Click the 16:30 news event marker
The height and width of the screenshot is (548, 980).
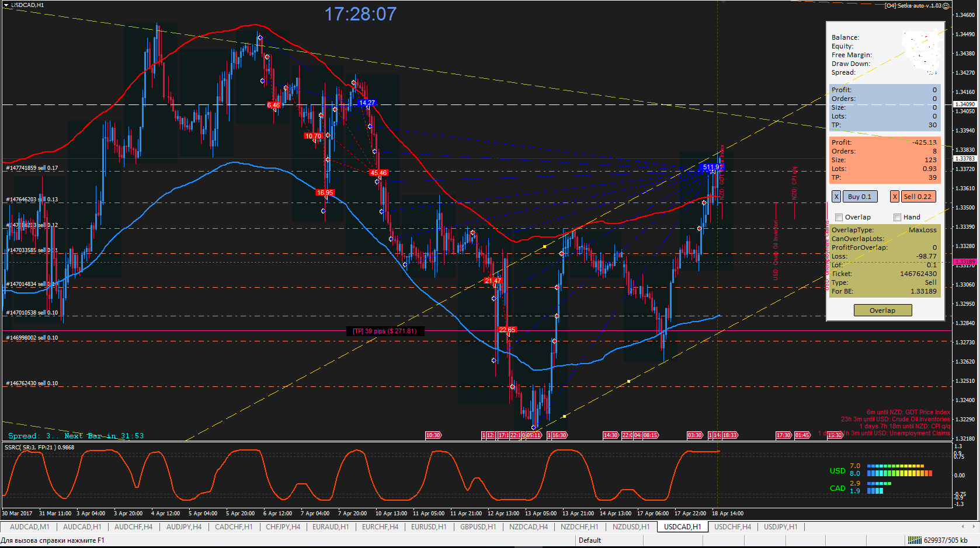[x=559, y=435]
